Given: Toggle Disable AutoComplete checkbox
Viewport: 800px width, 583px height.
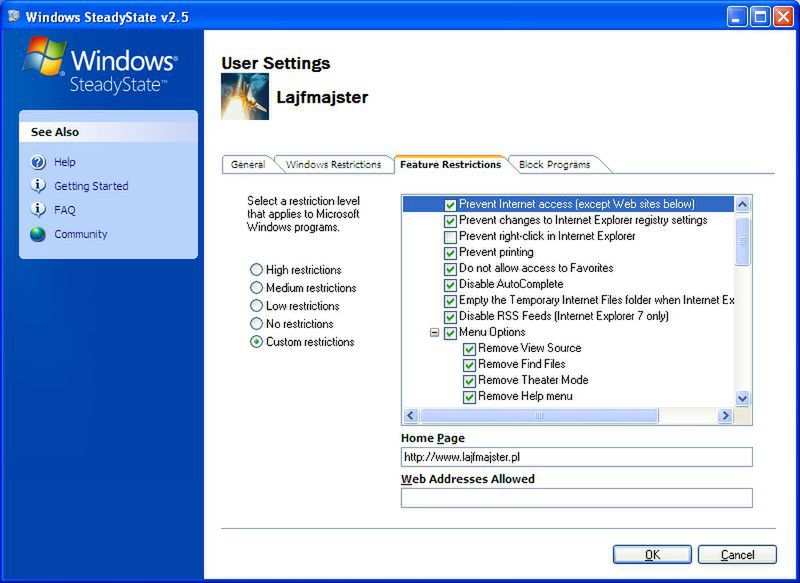Looking at the screenshot, I should point(450,285).
